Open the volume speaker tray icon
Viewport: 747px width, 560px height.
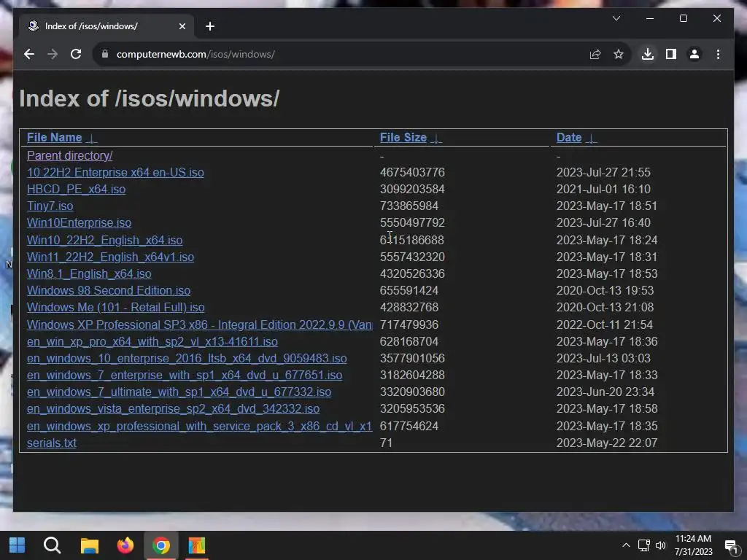[x=661, y=545]
